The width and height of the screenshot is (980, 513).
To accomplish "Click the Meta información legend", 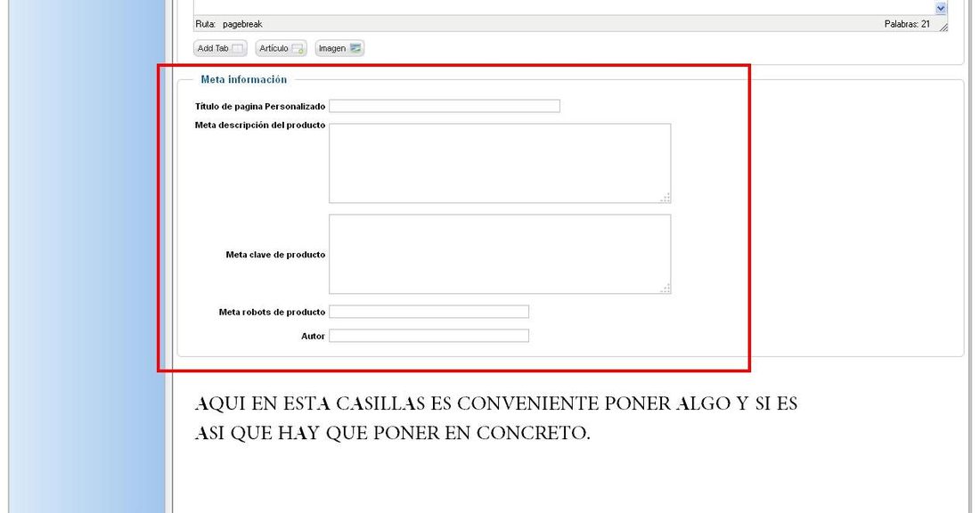I will pyautogui.click(x=244, y=79).
